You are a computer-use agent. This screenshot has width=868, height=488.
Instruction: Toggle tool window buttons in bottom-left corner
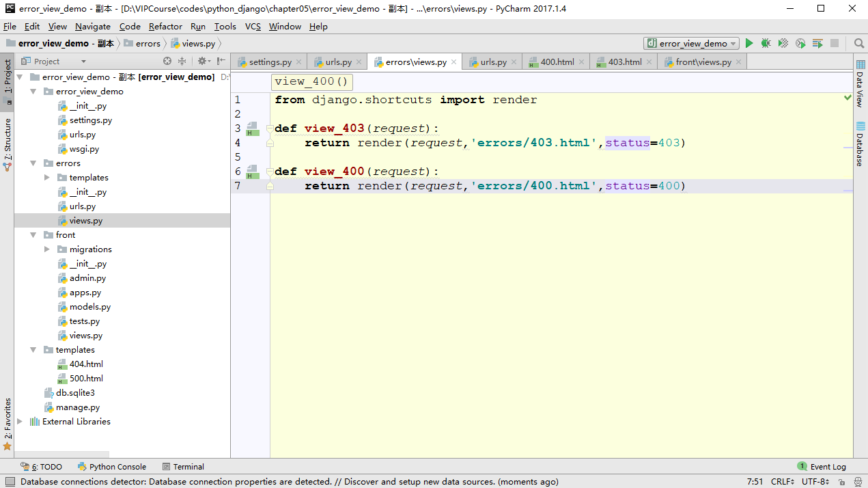(9, 482)
